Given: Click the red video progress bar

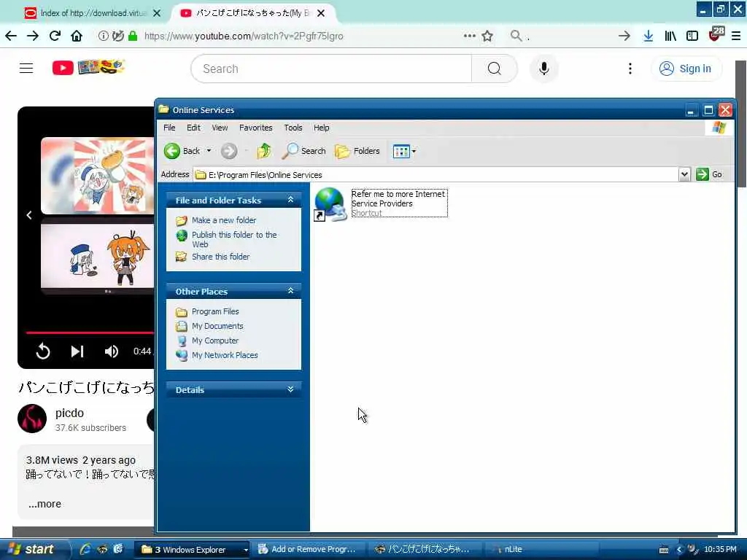Looking at the screenshot, I should pos(90,332).
